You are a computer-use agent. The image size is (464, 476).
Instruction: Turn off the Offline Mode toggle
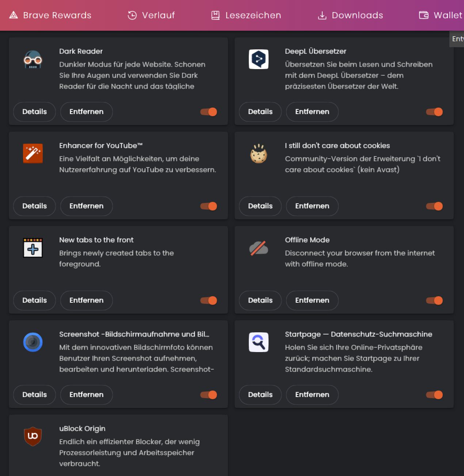coord(434,301)
